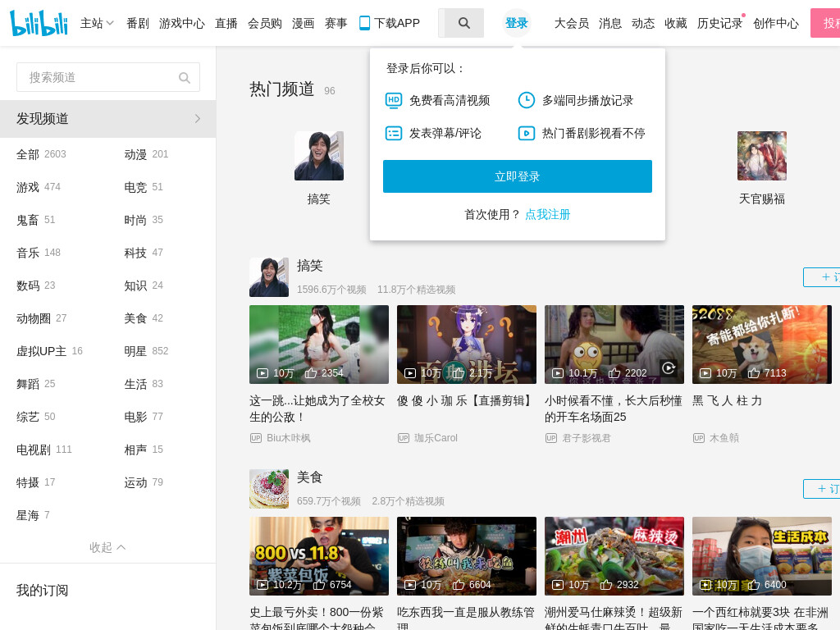
Task: Open 会员购 in top navigation
Action: click(x=265, y=23)
